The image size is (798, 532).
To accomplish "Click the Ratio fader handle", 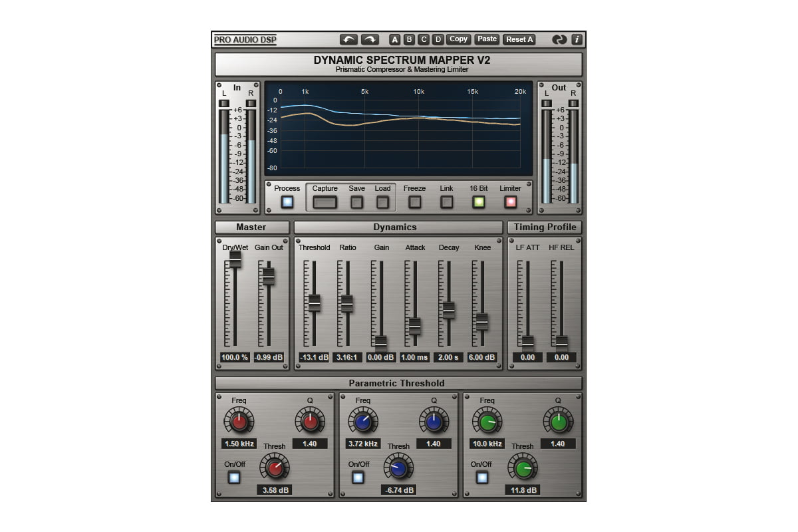I will pos(347,303).
